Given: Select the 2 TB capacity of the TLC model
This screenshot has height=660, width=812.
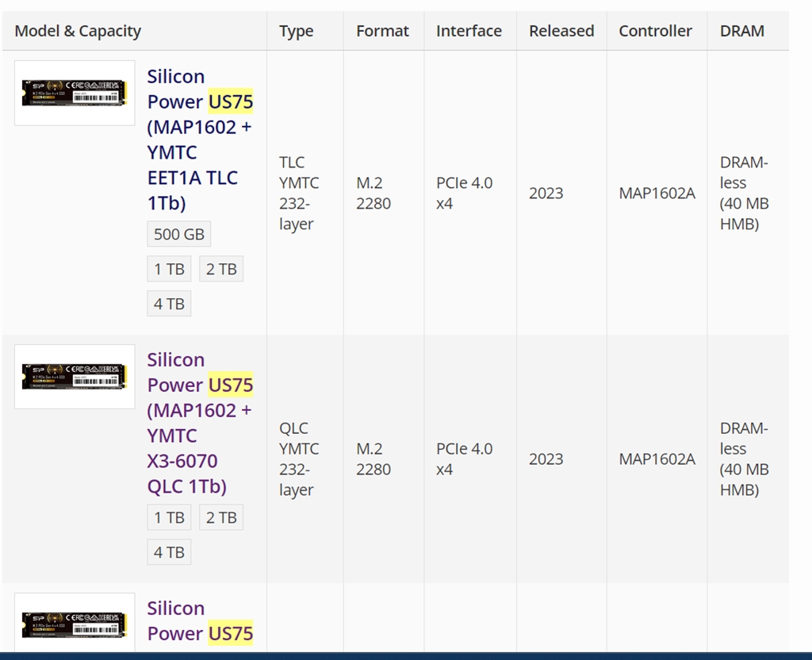Looking at the screenshot, I should [x=221, y=269].
